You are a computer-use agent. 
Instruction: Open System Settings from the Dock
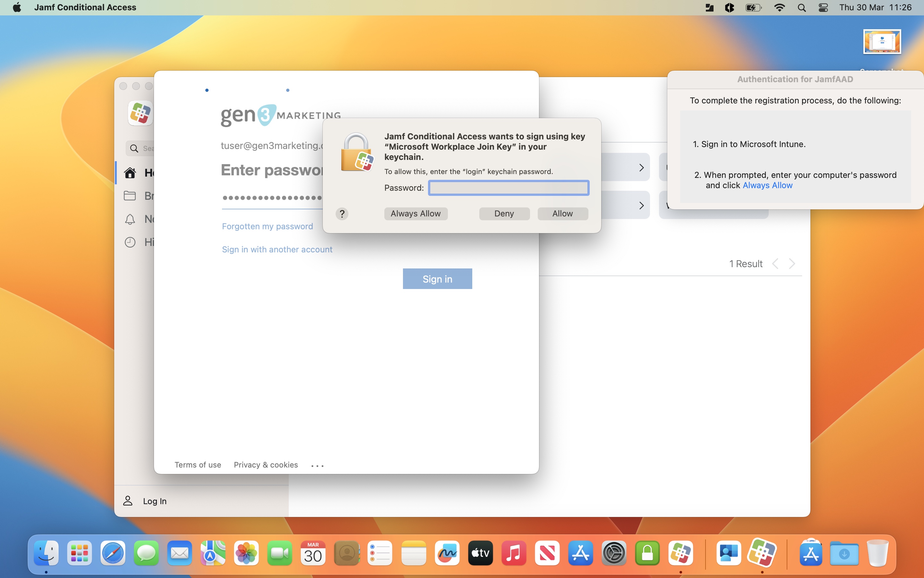coord(614,553)
